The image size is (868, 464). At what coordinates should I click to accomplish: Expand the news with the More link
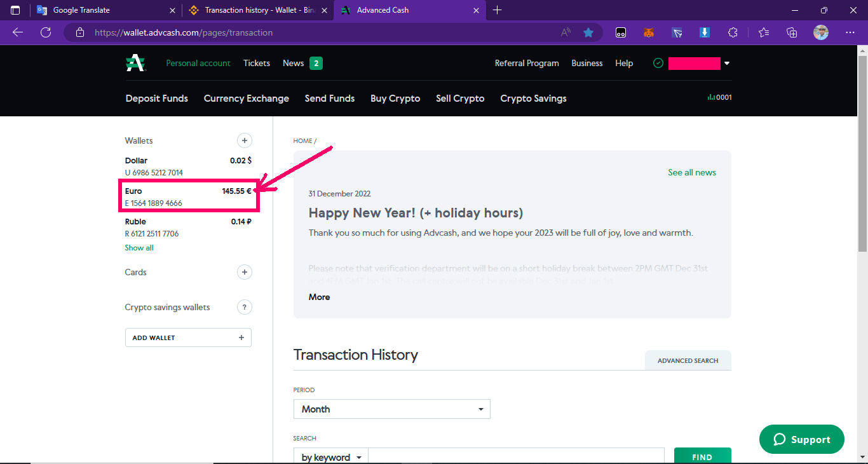pyautogui.click(x=319, y=297)
